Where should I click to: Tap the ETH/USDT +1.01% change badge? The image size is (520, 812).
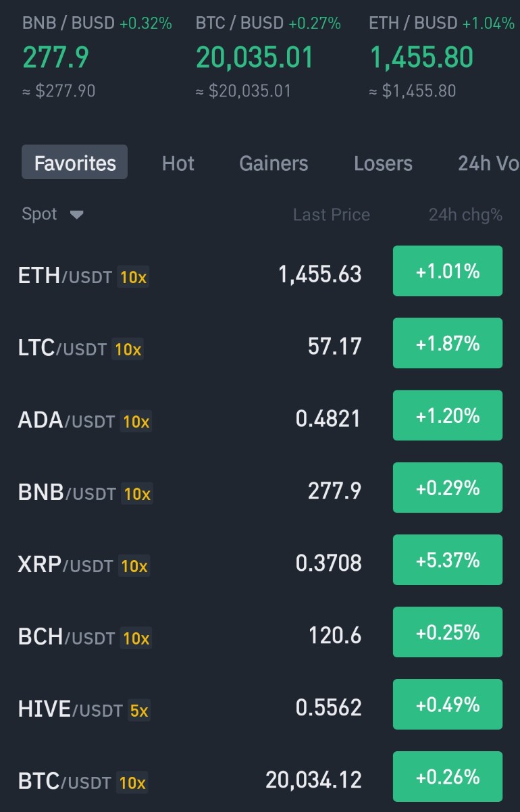click(x=448, y=271)
